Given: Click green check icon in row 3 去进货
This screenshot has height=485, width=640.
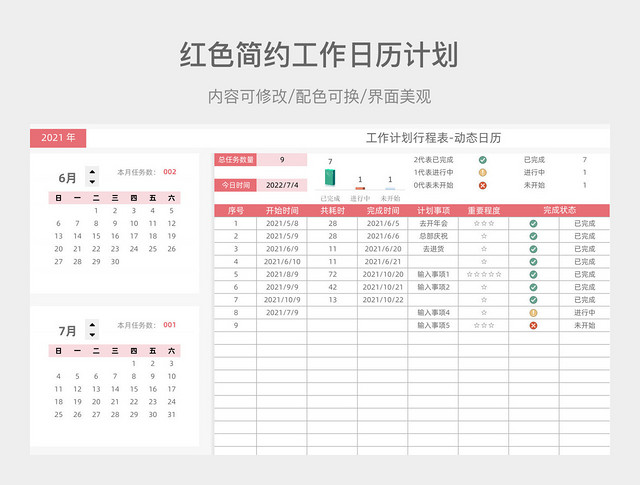Looking at the screenshot, I should click(533, 249).
